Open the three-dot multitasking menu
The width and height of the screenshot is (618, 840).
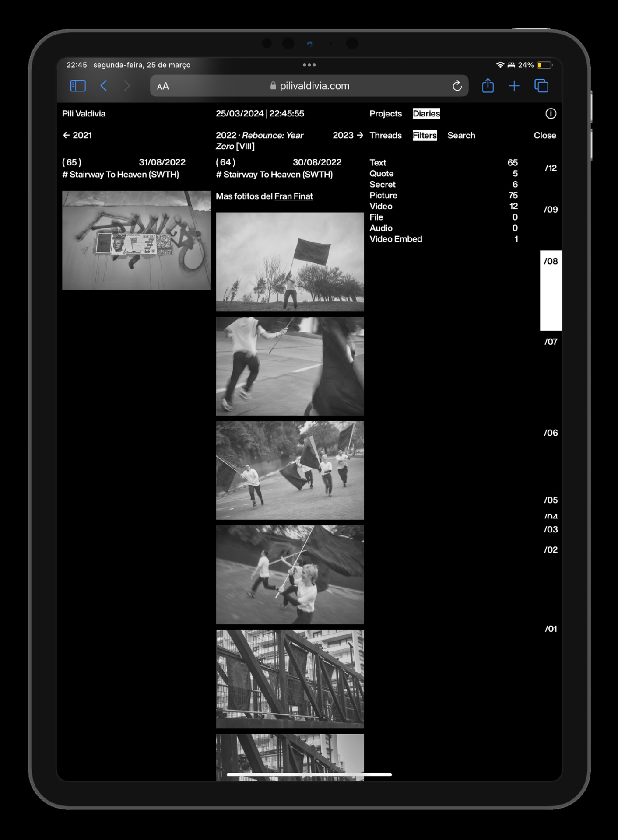[309, 65]
